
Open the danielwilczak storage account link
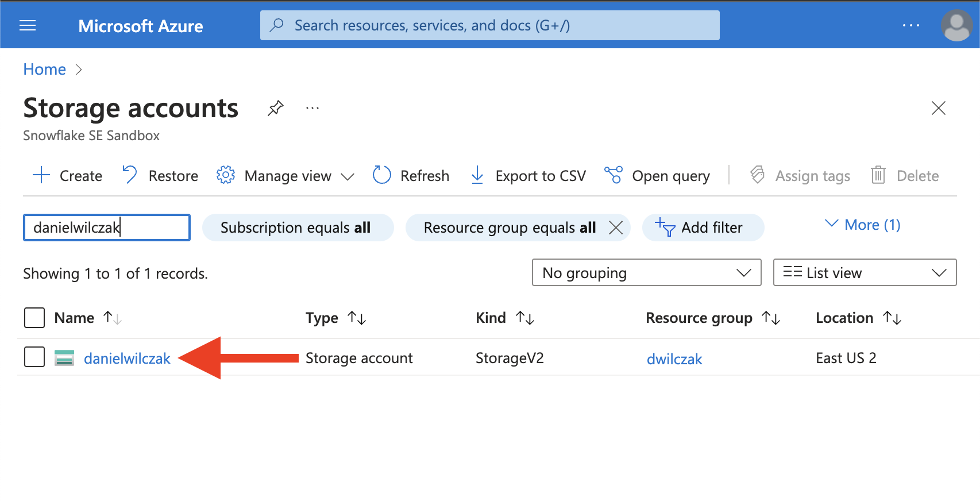click(127, 359)
